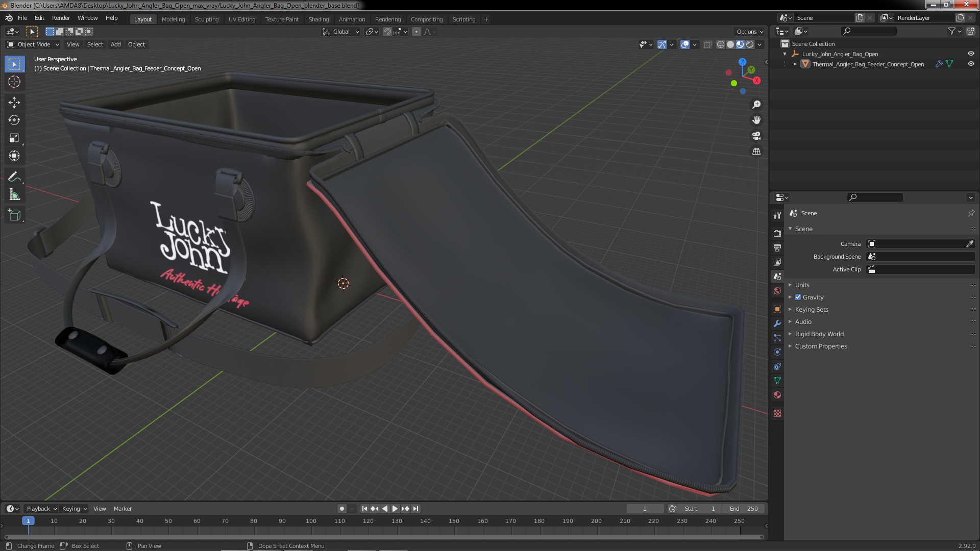The width and height of the screenshot is (980, 551).
Task: Jump to the first frame
Action: pyautogui.click(x=364, y=509)
